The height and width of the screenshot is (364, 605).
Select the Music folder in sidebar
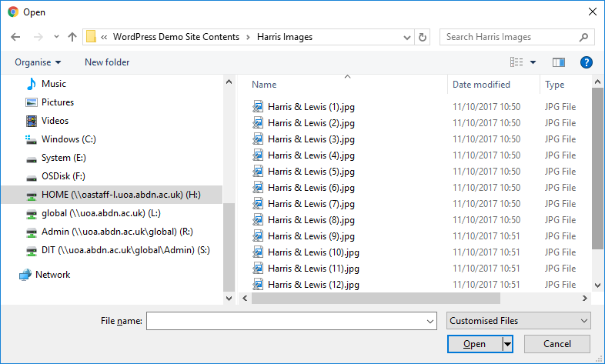pyautogui.click(x=53, y=84)
